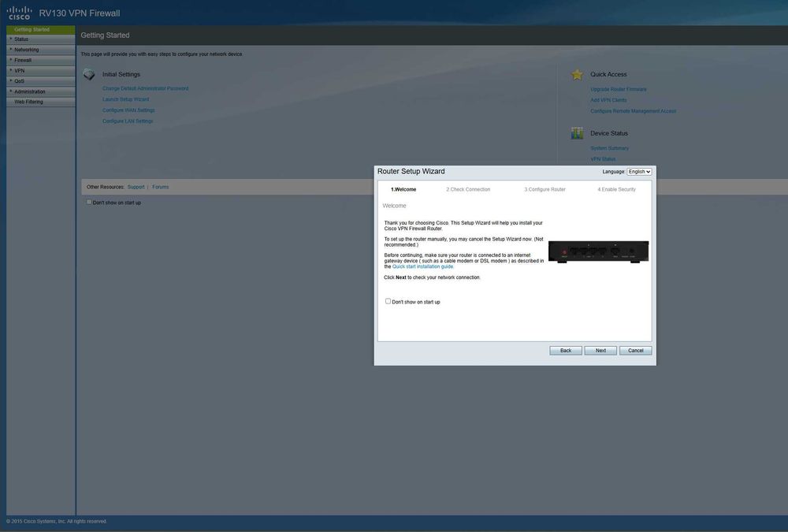788x532 pixels.
Task: Expand the Firewall menu in the sidebar
Action: click(41, 61)
